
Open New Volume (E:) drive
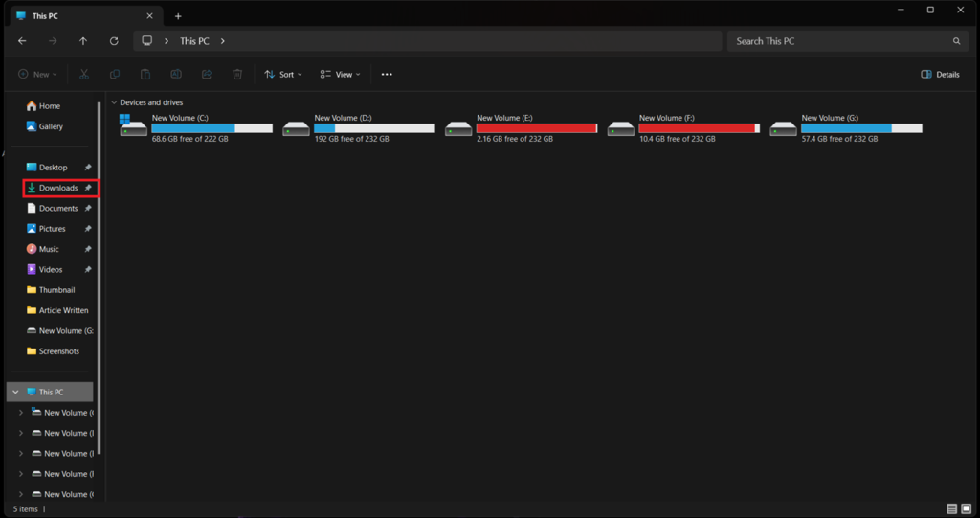point(521,127)
